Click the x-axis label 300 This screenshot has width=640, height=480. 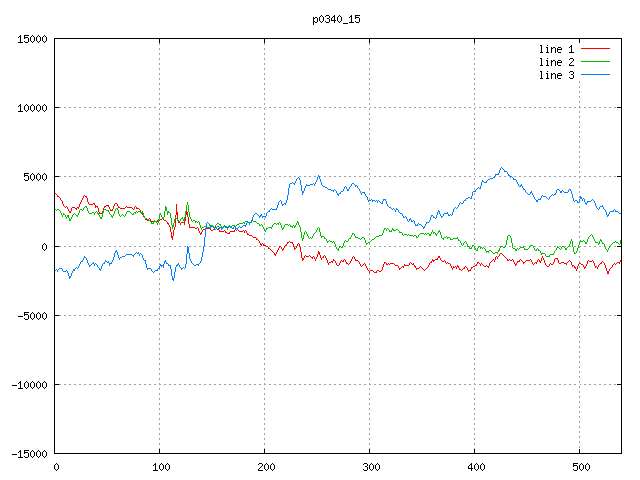(371, 467)
